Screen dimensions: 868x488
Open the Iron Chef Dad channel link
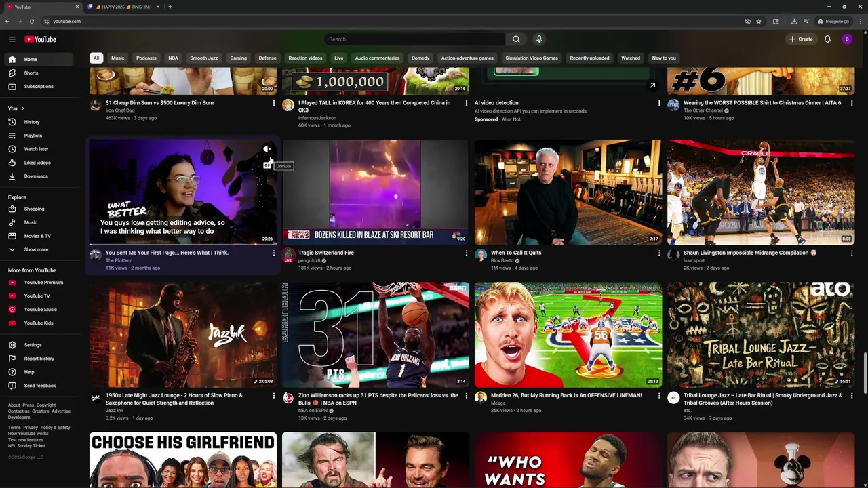(120, 110)
